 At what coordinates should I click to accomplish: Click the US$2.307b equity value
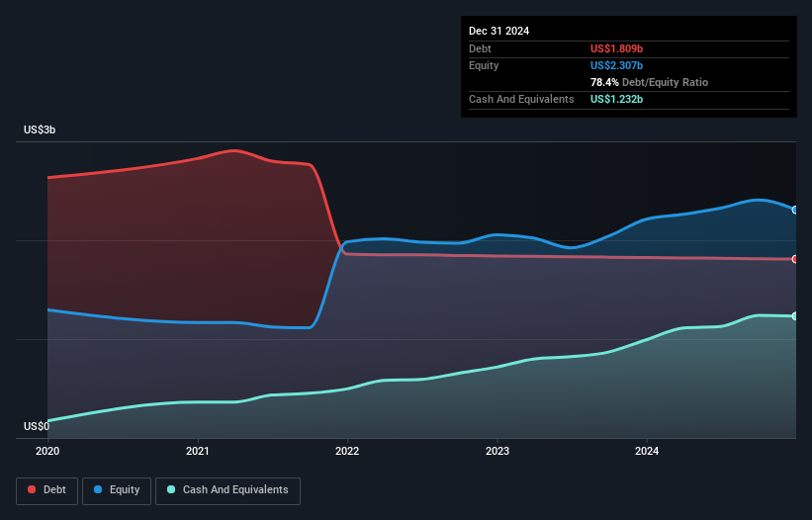point(616,65)
